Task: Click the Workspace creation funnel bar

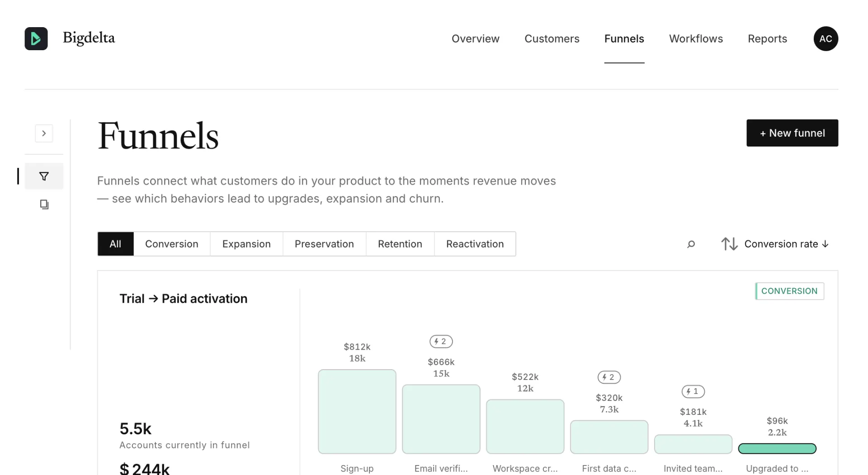Action: tap(525, 427)
